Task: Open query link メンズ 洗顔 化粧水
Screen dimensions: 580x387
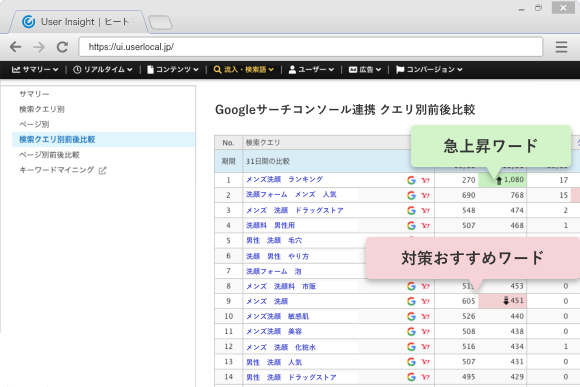Action: pos(281,347)
